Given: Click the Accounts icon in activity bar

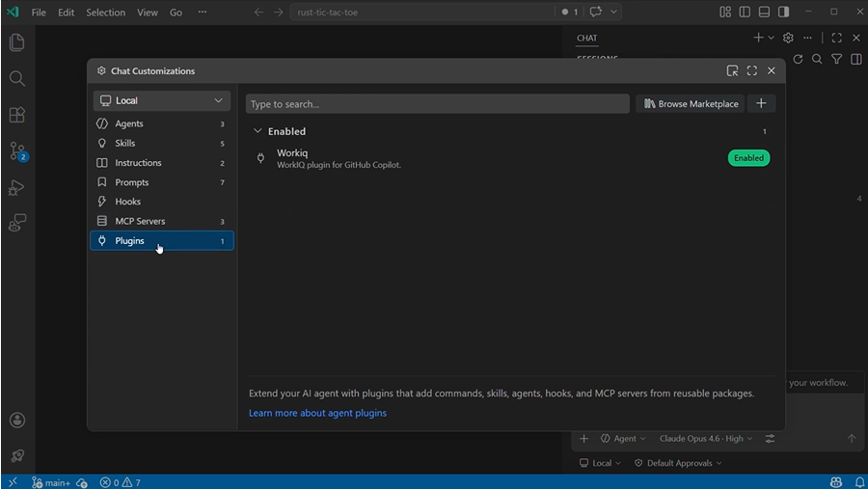Looking at the screenshot, I should point(16,421).
